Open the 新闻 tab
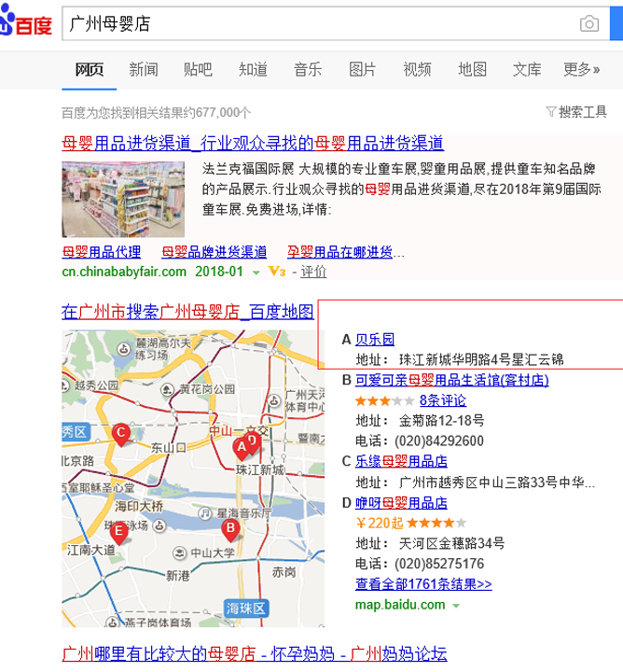Viewport: 623px width, 672px height. [x=144, y=69]
